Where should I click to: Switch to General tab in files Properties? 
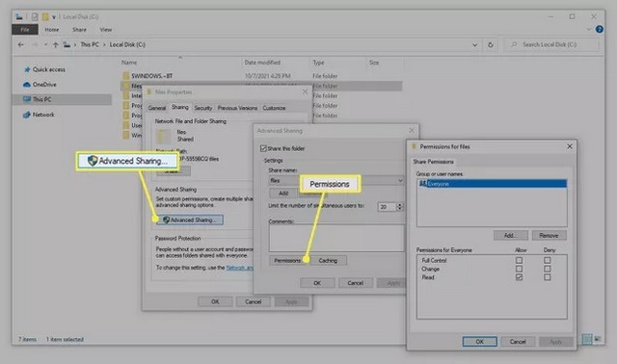pyautogui.click(x=157, y=108)
